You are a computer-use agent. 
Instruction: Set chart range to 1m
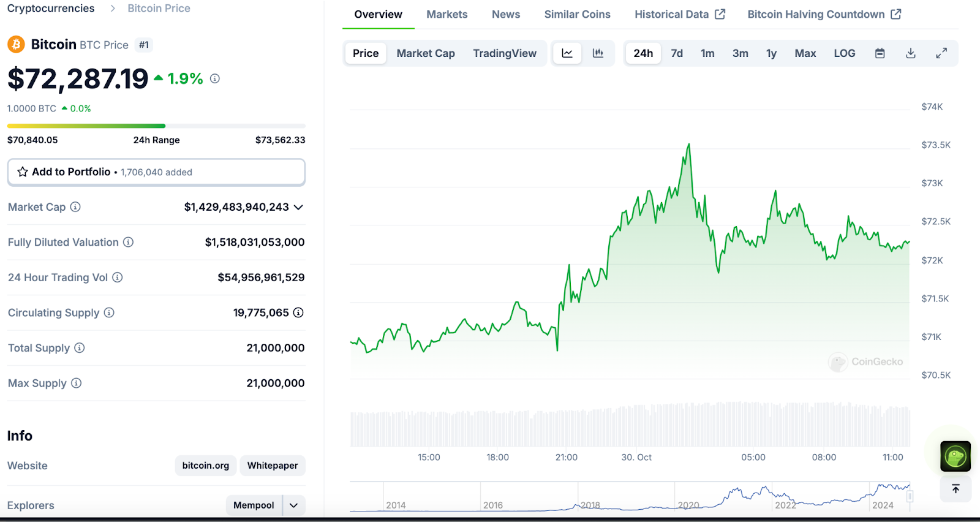pos(707,53)
